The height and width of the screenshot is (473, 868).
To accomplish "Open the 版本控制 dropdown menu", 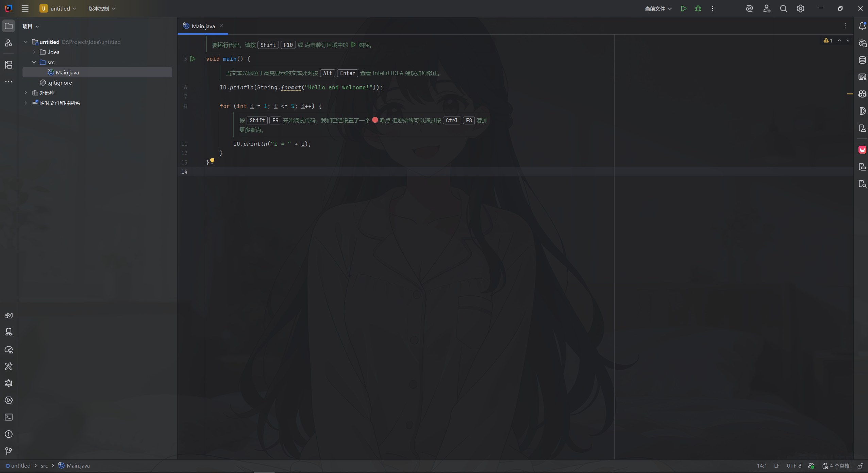I will 102,8.
